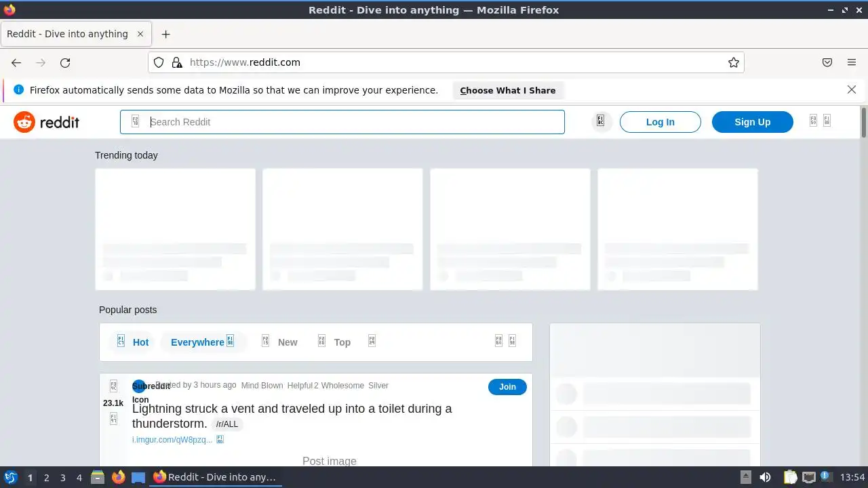Click the Sign Up button
Screen dimensions: 868x488
[753, 122]
